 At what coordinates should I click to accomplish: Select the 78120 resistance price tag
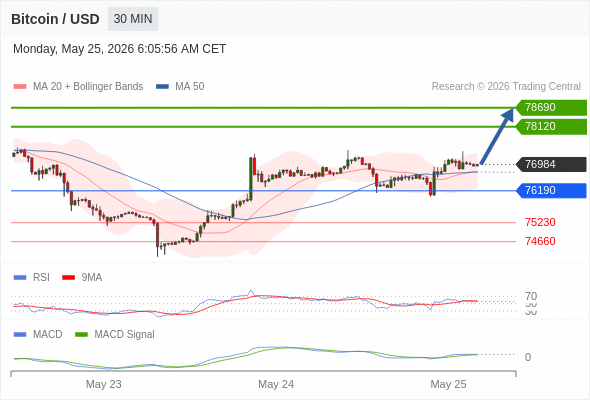(x=551, y=126)
